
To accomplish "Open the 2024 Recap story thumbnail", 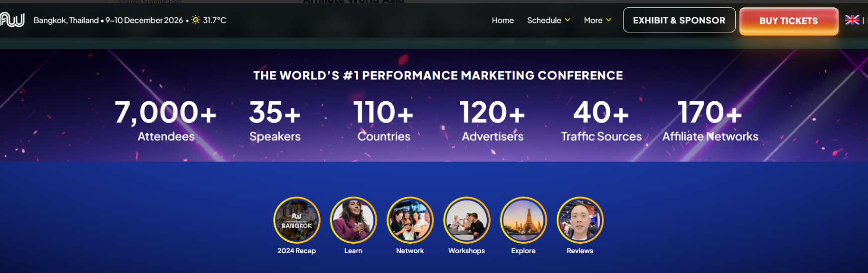I will tap(297, 220).
